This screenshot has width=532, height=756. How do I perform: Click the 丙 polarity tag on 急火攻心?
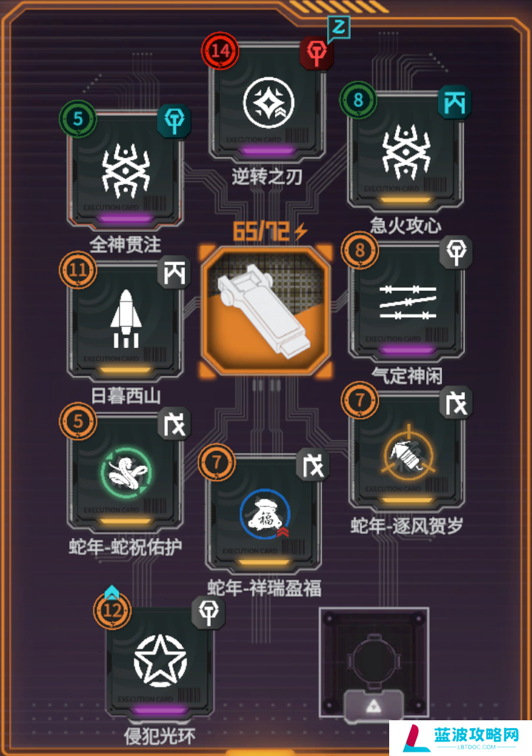tap(454, 102)
